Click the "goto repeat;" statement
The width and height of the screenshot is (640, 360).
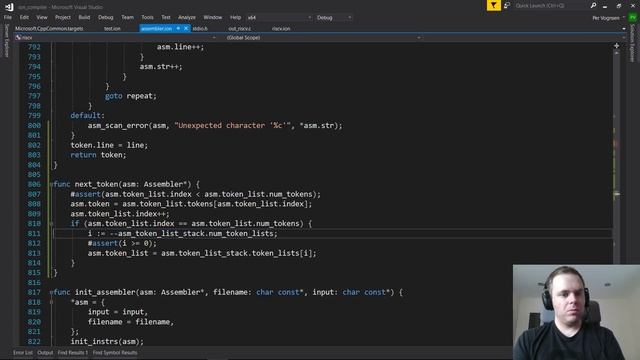(131, 96)
